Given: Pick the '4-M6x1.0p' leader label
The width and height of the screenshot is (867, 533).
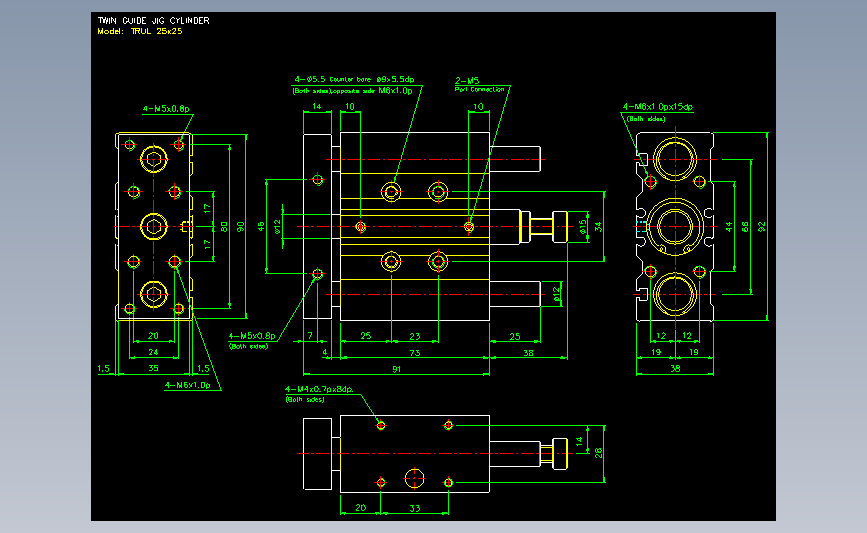Looking at the screenshot, I should pyautogui.click(x=187, y=385).
